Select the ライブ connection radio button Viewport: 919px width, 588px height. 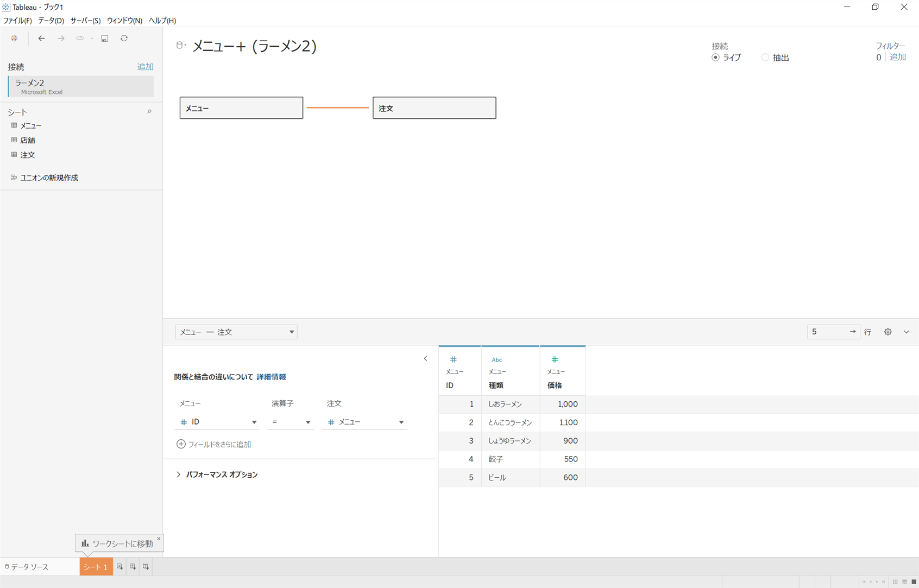(716, 57)
